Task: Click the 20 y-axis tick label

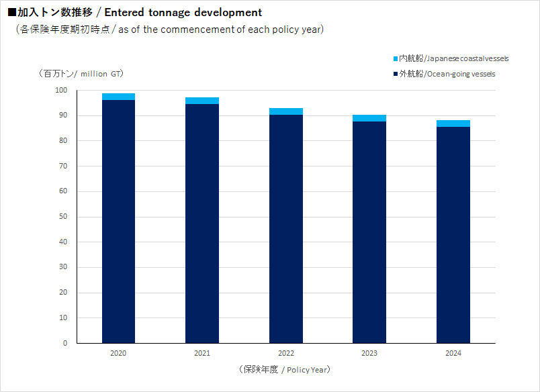Action: [x=63, y=292]
